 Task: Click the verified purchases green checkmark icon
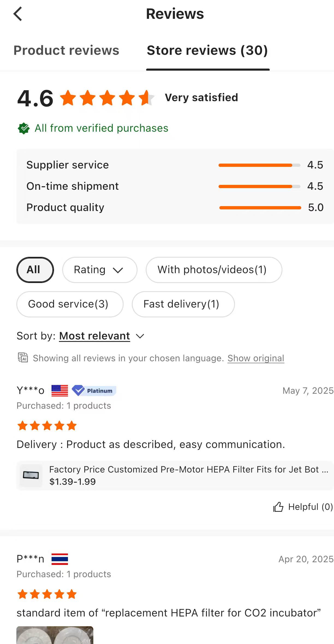24,128
